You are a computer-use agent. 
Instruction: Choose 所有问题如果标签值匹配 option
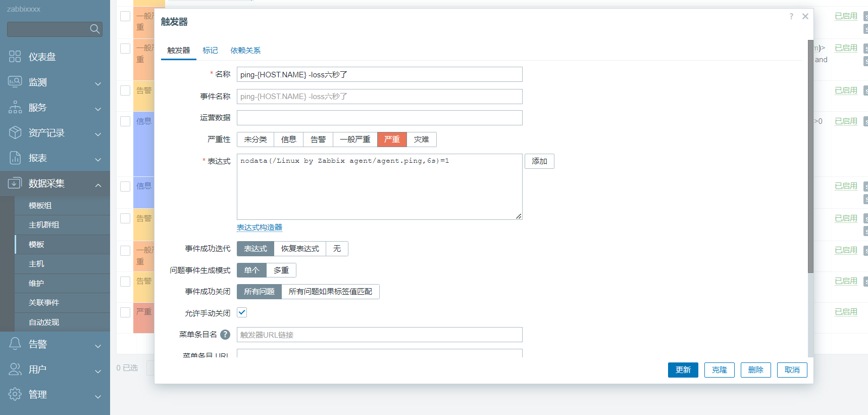point(330,292)
